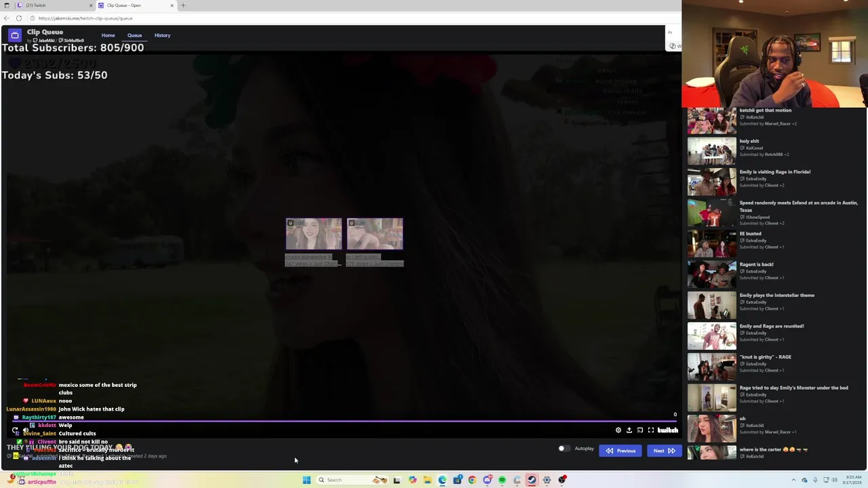Open Spotify from the taskbar
Screen dimensions: 868x488
502,480
